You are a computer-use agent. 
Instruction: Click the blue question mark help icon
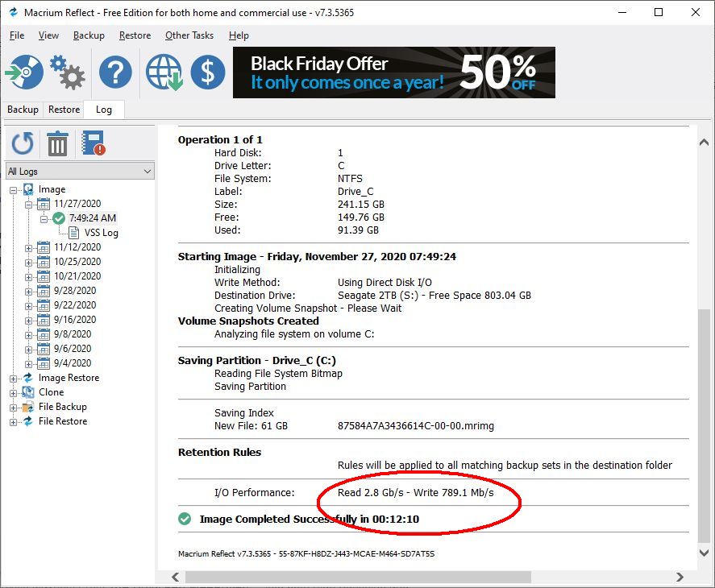click(115, 72)
